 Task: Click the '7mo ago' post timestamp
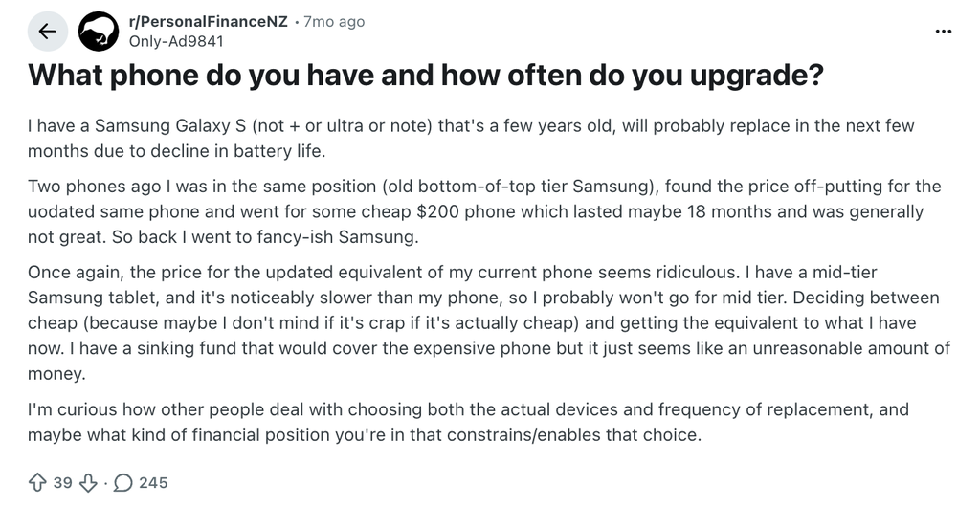point(334,21)
